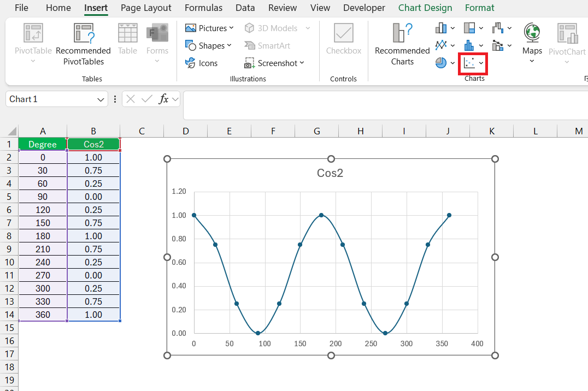Viewport: 588px width, 391px height.
Task: Click the PivotChart icon
Action: (x=567, y=33)
